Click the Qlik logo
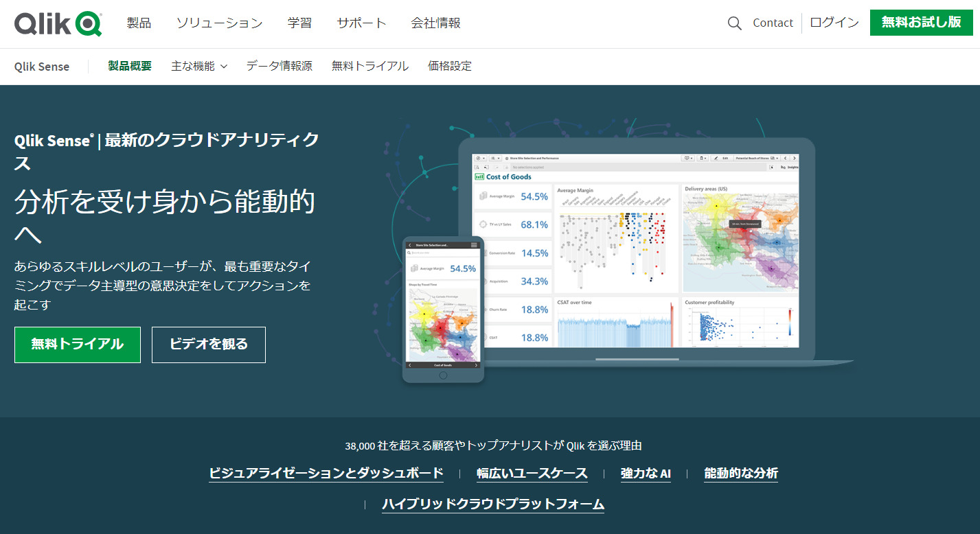Image resolution: width=980 pixels, height=534 pixels. [58, 23]
